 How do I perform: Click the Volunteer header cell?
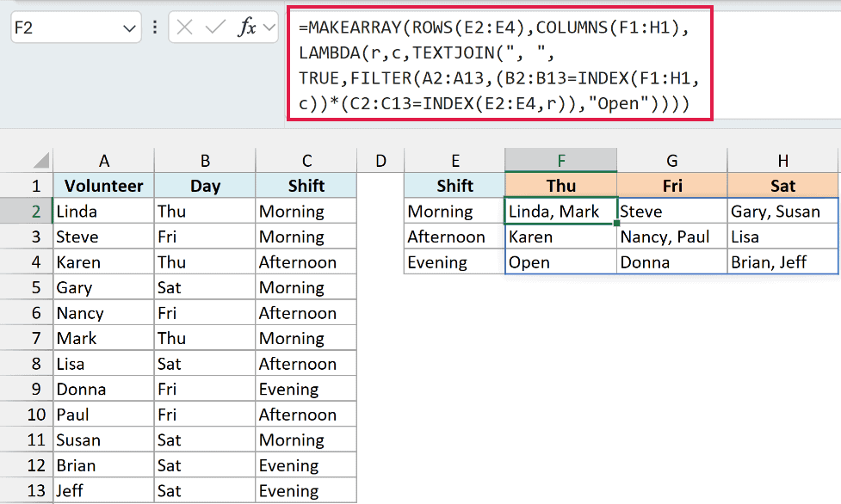pos(103,186)
